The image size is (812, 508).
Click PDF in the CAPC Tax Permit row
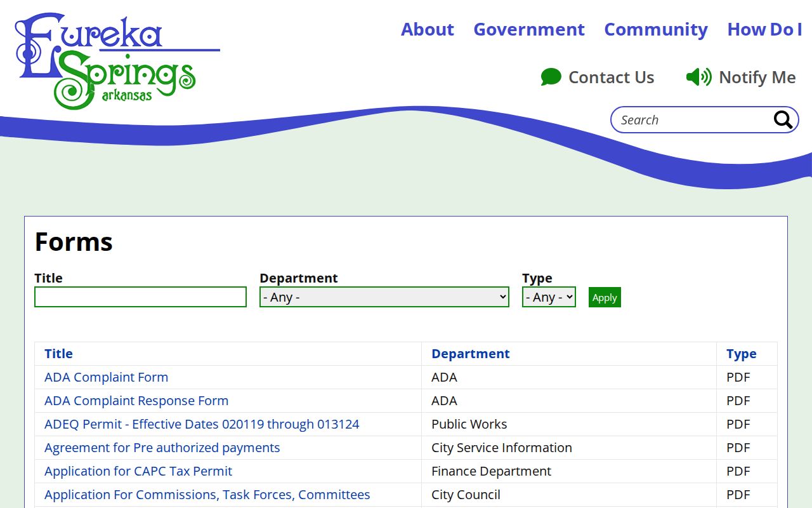tap(738, 471)
